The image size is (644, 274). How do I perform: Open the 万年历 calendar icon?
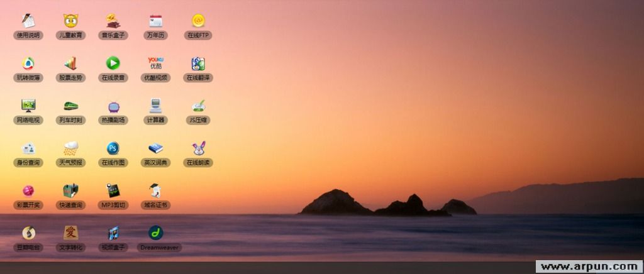coord(155,21)
